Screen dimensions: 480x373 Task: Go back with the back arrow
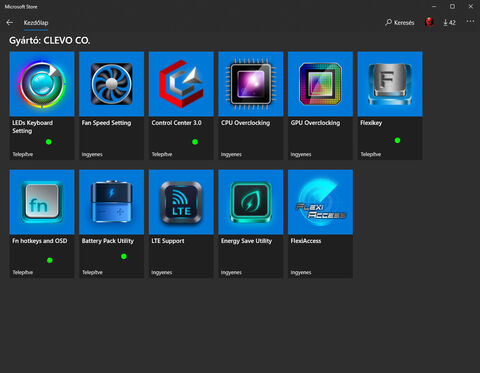coord(10,22)
